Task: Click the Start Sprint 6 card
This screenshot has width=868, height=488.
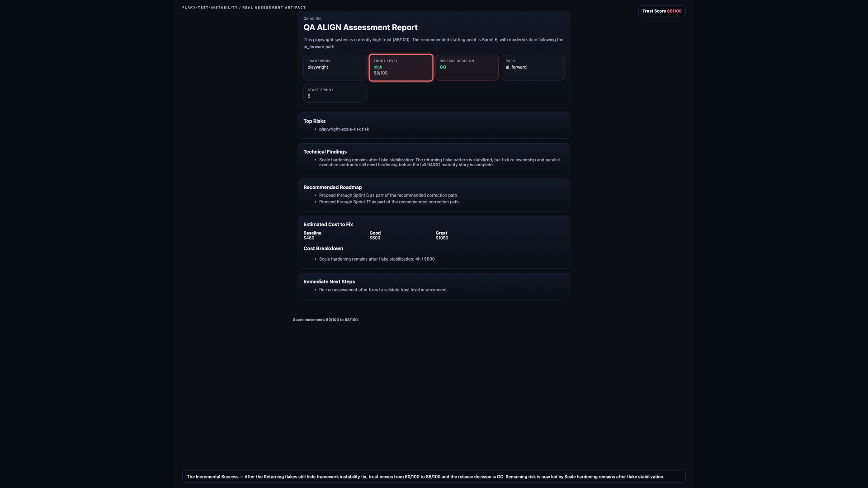Action: click(335, 93)
